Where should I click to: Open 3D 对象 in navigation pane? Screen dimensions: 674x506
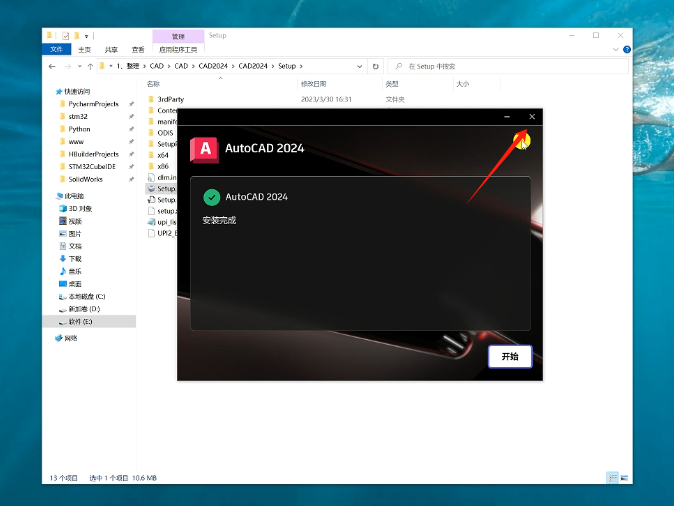[x=80, y=209]
